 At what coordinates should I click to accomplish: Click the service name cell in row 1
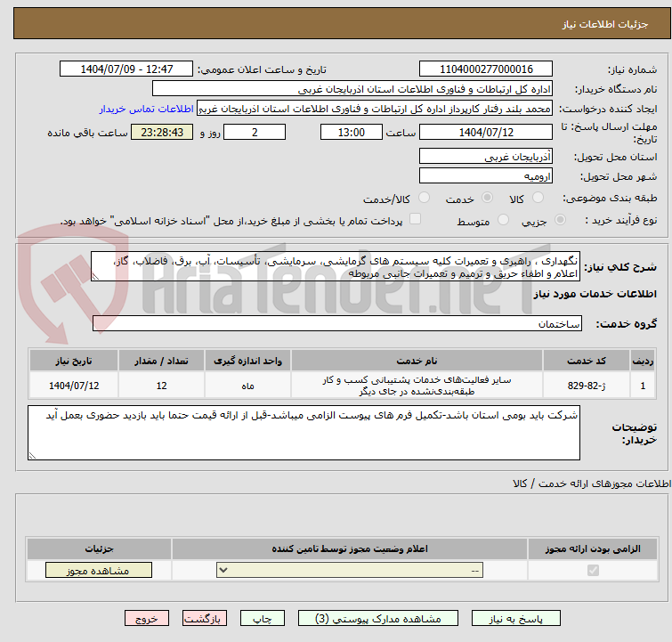coord(417,386)
